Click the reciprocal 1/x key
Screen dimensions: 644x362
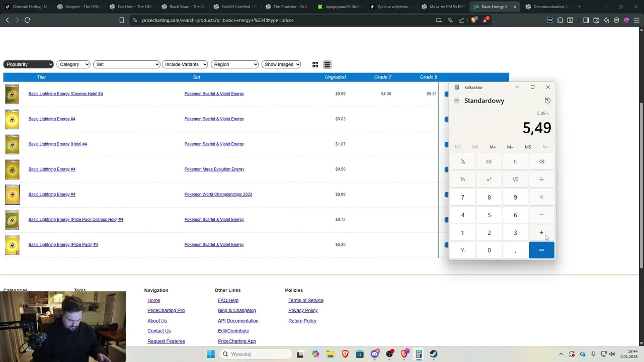[463, 179]
